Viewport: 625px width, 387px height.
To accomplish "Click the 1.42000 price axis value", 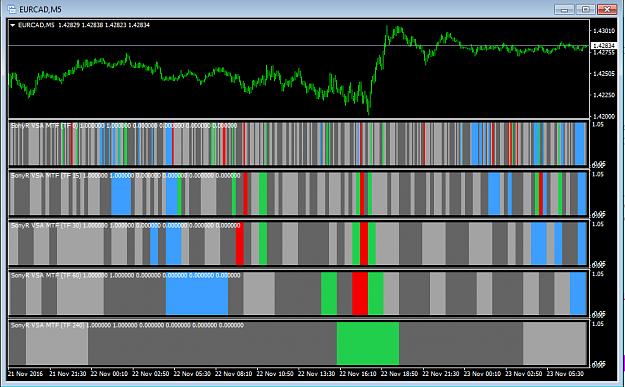I will 603,116.
